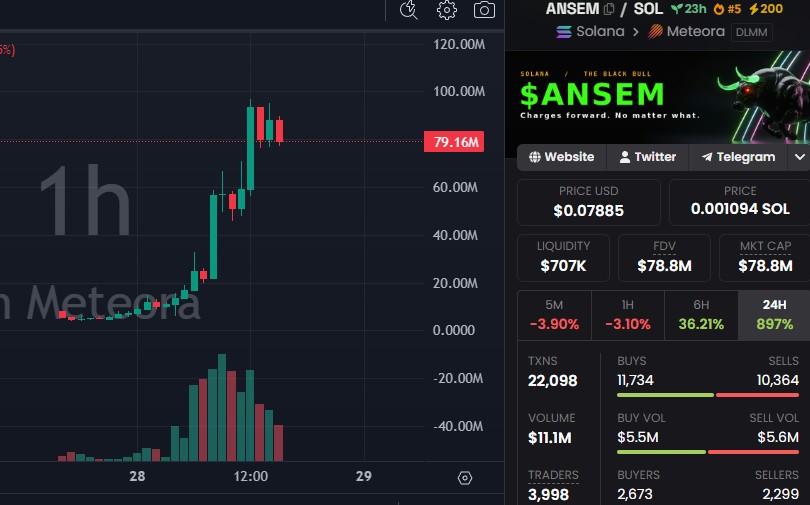
Task: Click the 79.16M current price label
Action: click(x=454, y=141)
